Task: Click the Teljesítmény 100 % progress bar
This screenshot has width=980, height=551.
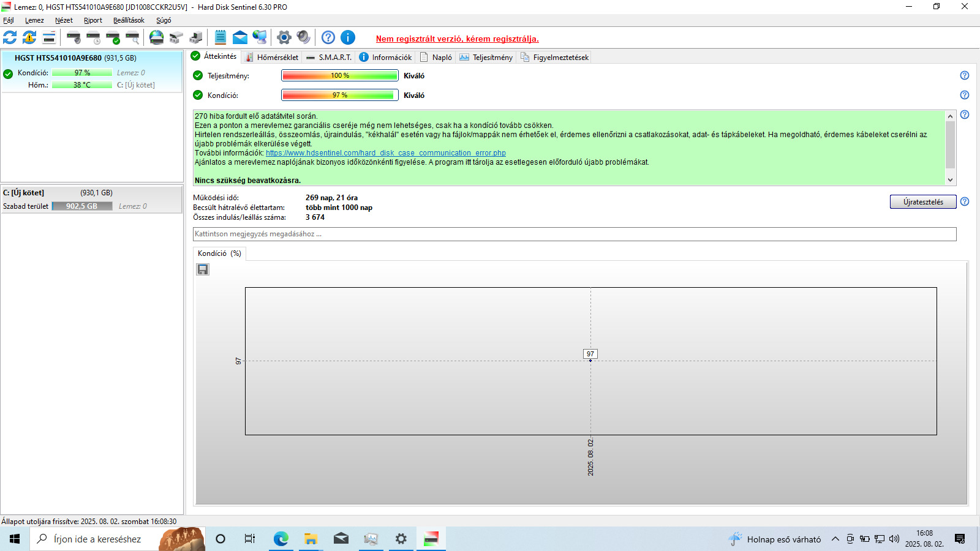Action: (x=340, y=76)
